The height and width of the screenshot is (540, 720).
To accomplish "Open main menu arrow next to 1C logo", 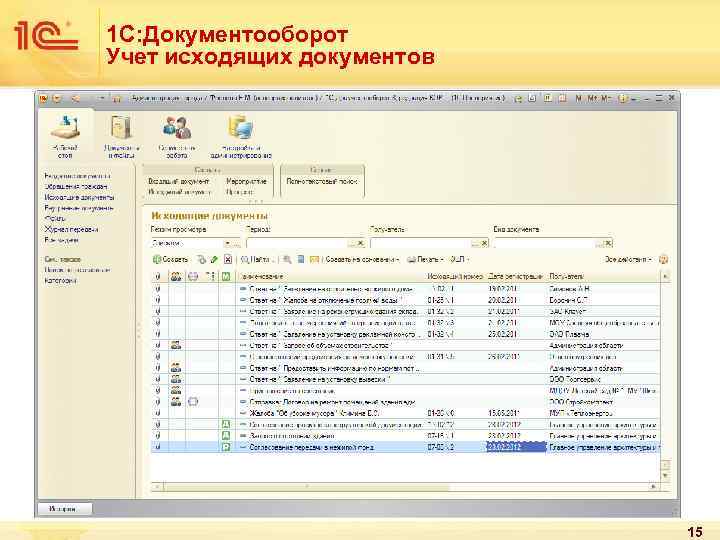I will tap(57, 98).
